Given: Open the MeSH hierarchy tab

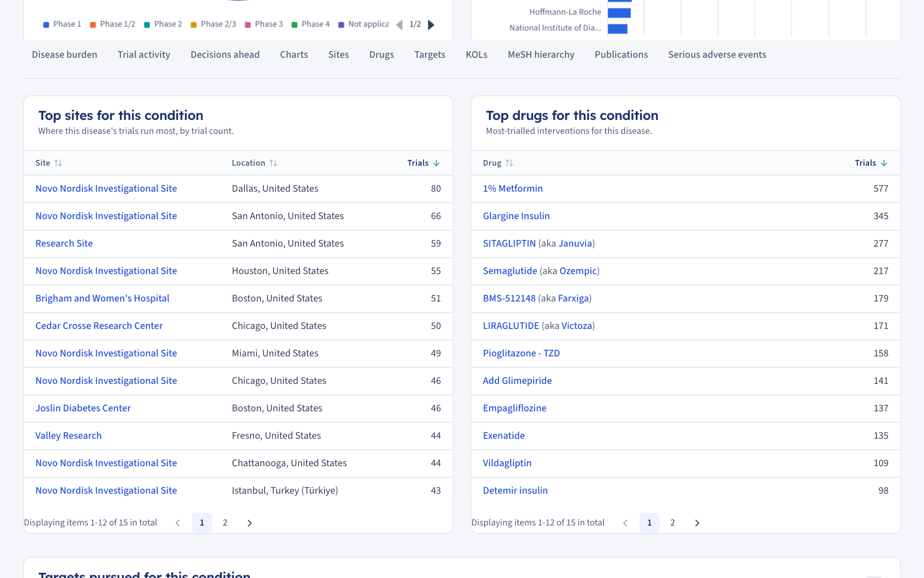Looking at the screenshot, I should pyautogui.click(x=541, y=54).
